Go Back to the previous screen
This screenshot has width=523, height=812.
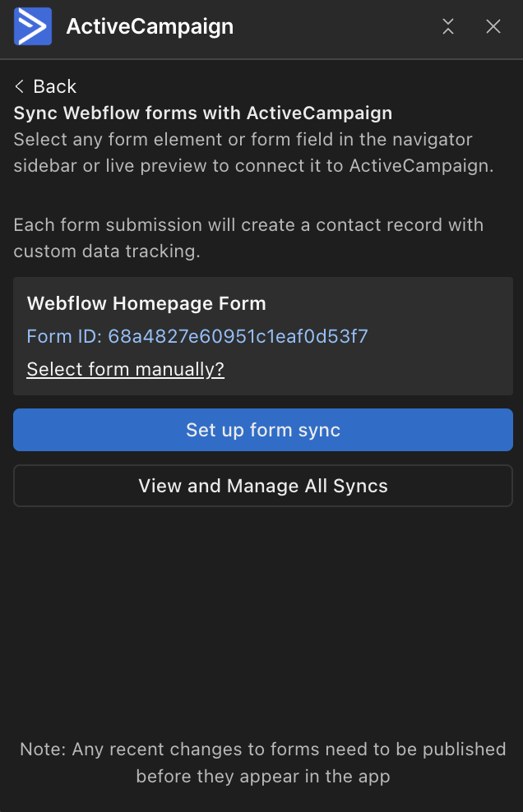point(45,86)
